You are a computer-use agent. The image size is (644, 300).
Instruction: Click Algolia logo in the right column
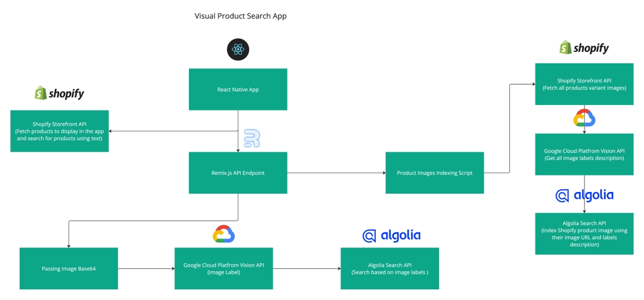click(584, 196)
